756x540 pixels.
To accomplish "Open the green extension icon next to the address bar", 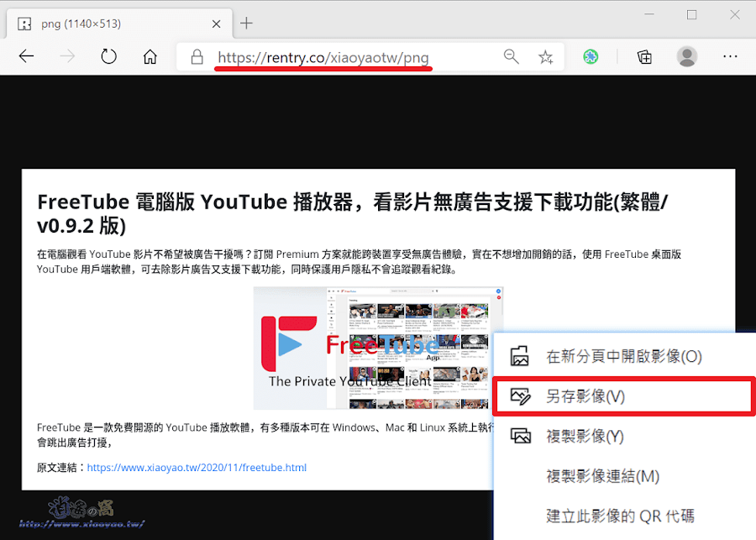I will (x=591, y=56).
